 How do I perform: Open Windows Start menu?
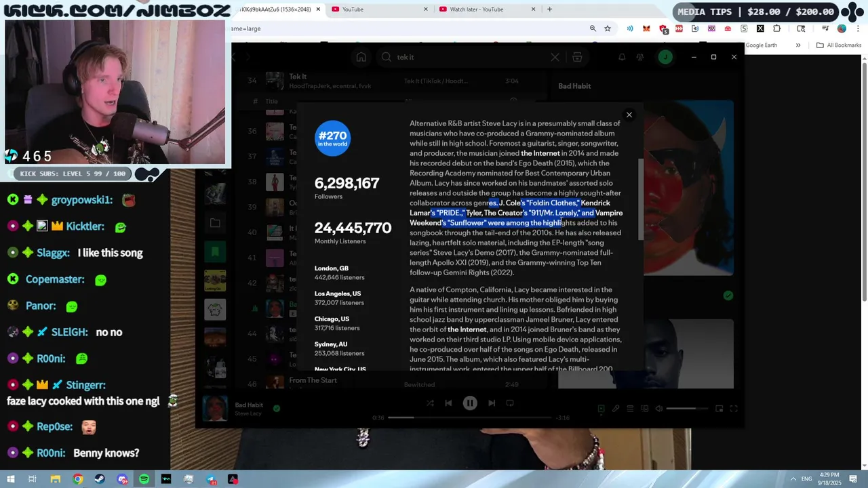(11, 479)
